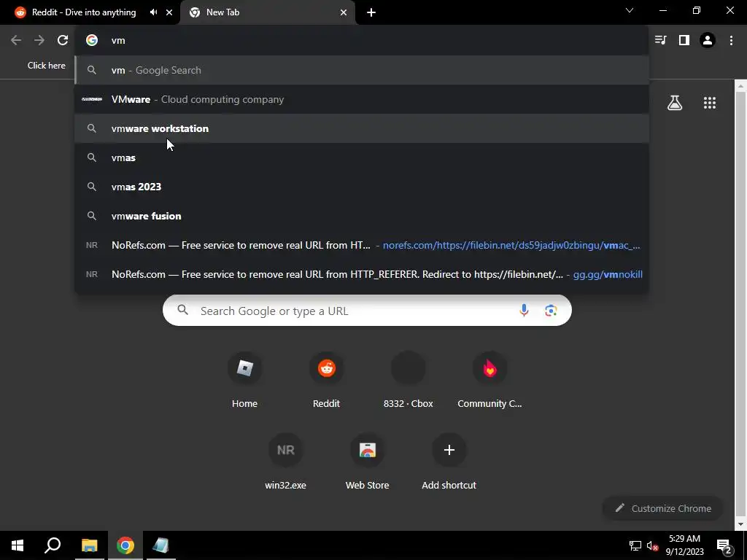Image resolution: width=747 pixels, height=560 pixels.
Task: Open the Windows Start menu
Action: click(18, 545)
